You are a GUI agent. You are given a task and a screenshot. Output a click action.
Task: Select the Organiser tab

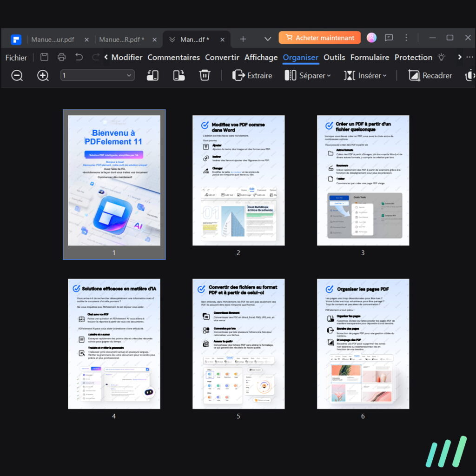pyautogui.click(x=301, y=57)
